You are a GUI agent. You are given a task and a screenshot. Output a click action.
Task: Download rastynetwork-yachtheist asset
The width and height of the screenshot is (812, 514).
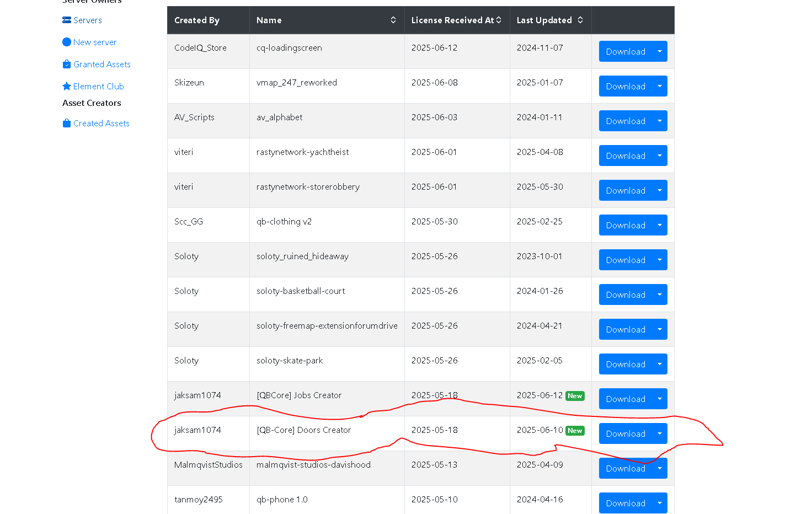tap(626, 156)
